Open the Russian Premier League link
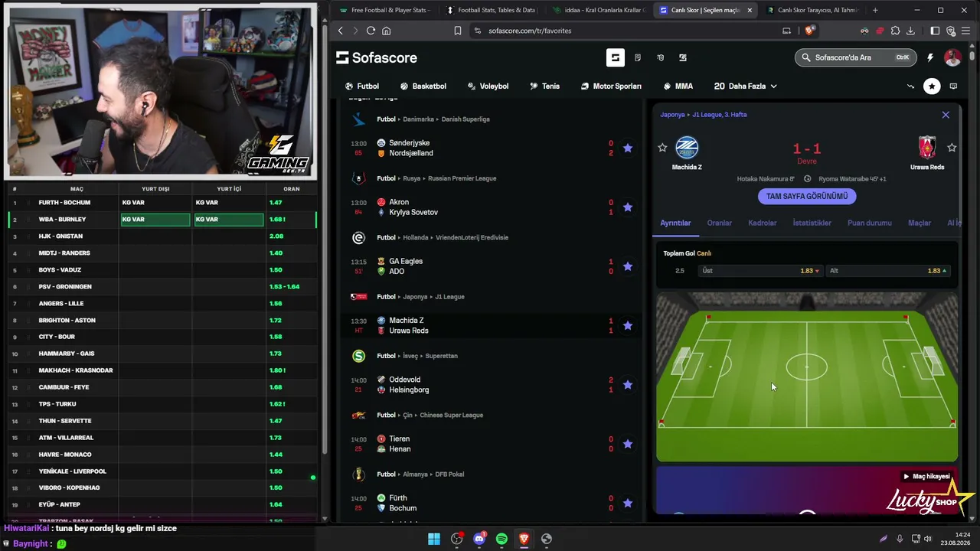 click(x=462, y=178)
